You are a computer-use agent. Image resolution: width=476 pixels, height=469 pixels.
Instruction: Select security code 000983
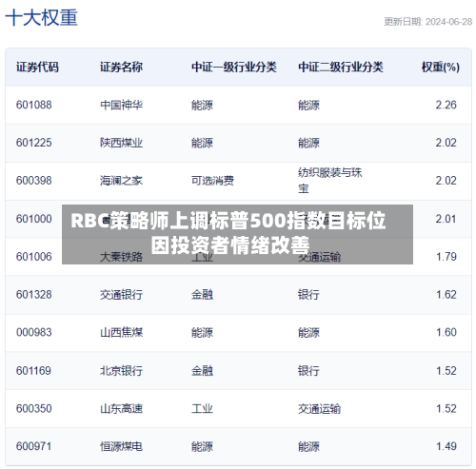pyautogui.click(x=34, y=332)
